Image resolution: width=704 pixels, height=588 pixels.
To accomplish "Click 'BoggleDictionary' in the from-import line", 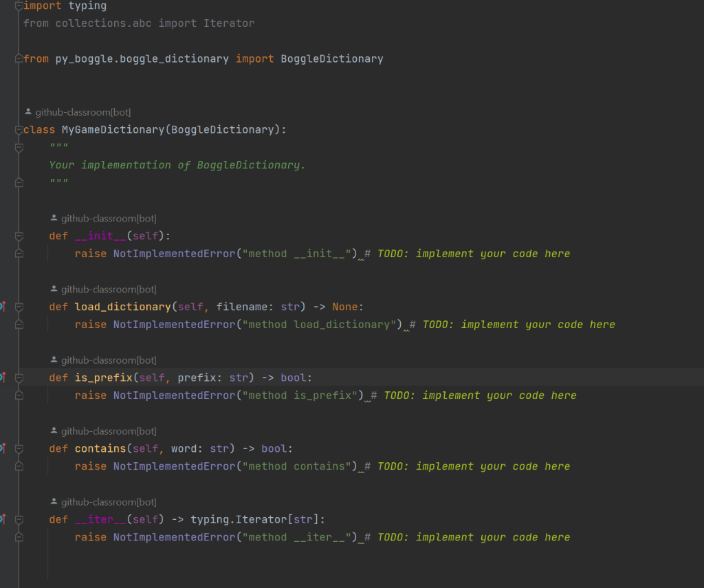I will pyautogui.click(x=332, y=59).
